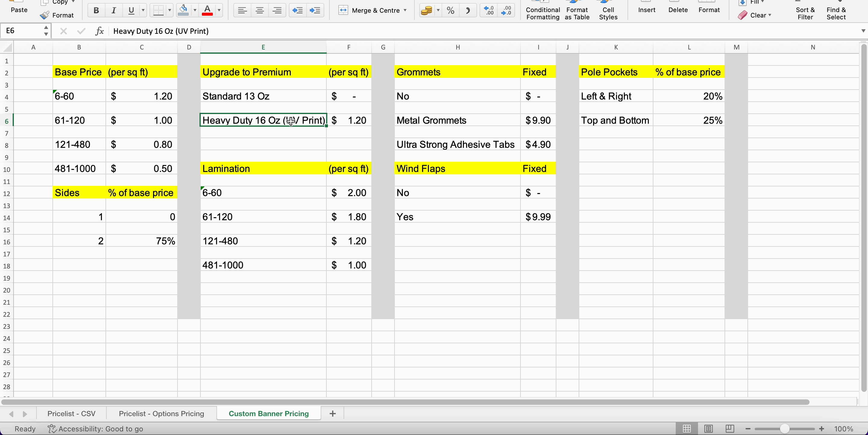The image size is (868, 435).
Task: Expand the font colour dropdown arrow
Action: (219, 11)
